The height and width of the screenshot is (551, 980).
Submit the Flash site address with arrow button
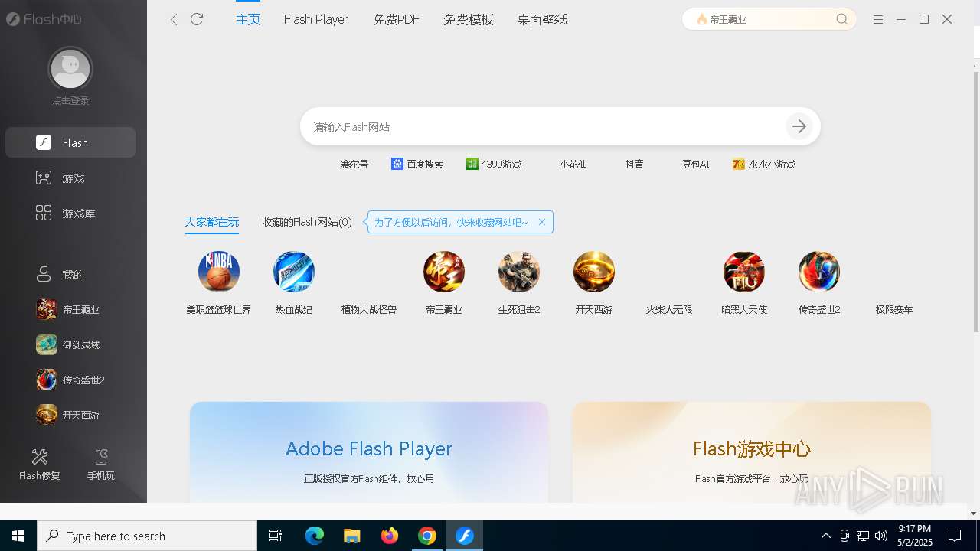click(799, 126)
